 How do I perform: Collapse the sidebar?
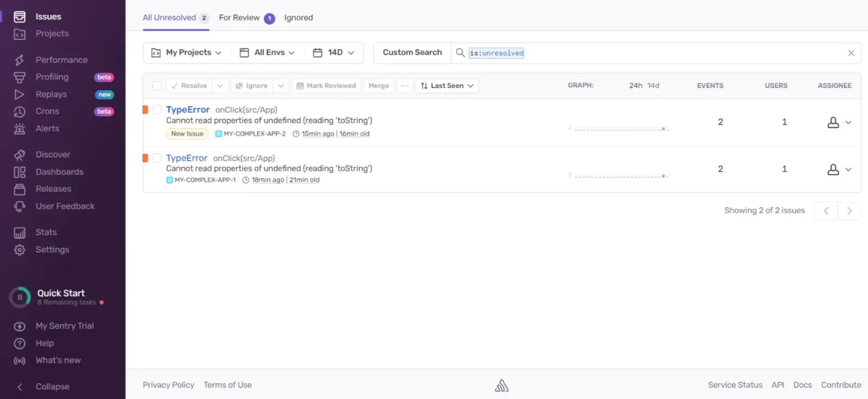41,387
